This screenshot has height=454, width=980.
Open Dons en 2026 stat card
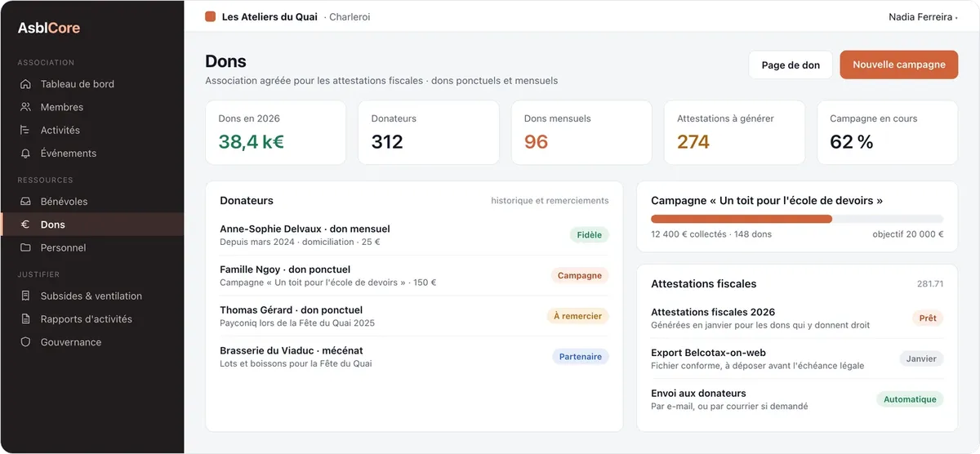click(276, 132)
